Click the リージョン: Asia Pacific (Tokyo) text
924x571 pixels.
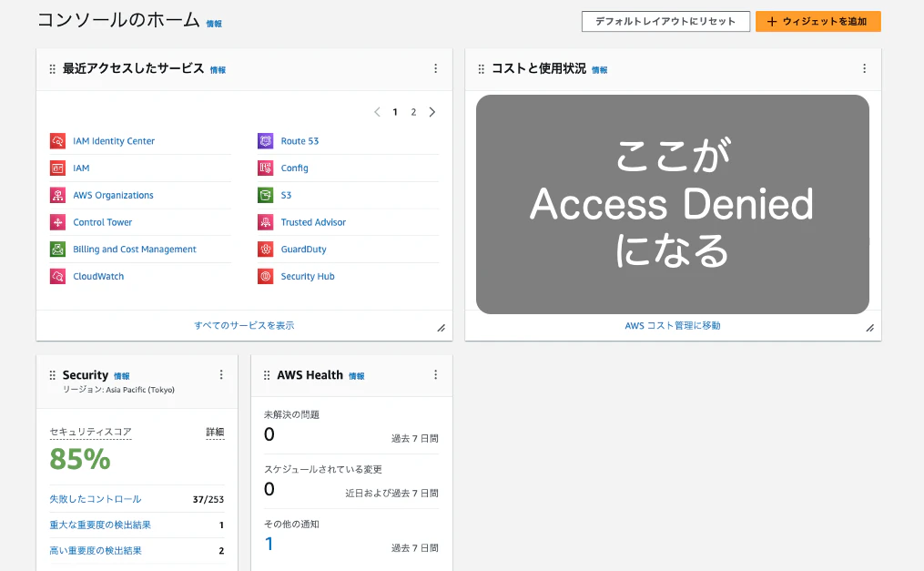(118, 390)
